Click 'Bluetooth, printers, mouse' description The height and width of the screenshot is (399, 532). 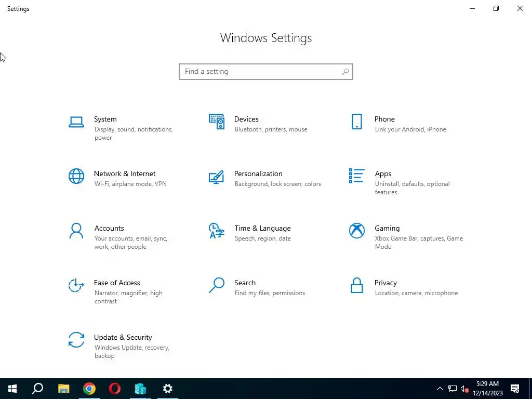[x=271, y=129]
